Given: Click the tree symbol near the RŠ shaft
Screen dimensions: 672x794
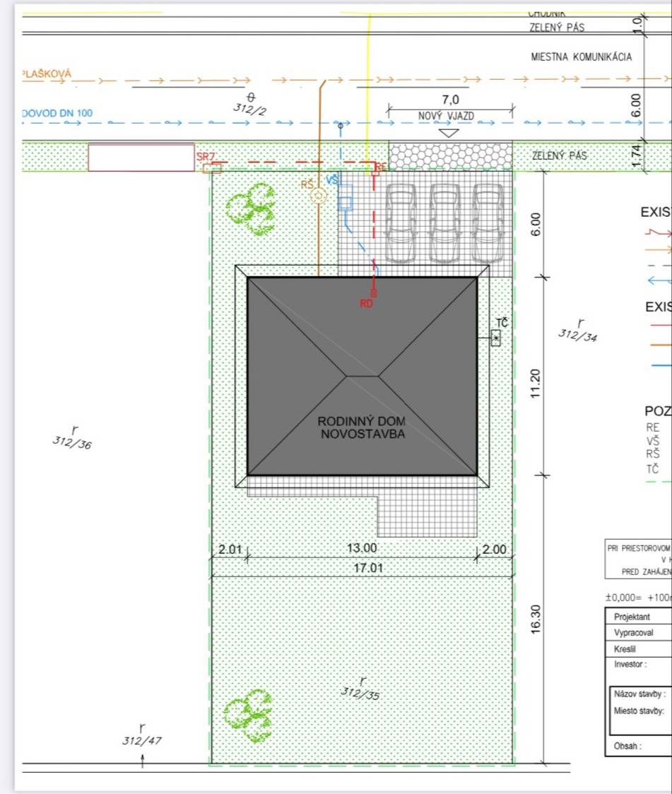Looking at the screenshot, I should (x=251, y=208).
